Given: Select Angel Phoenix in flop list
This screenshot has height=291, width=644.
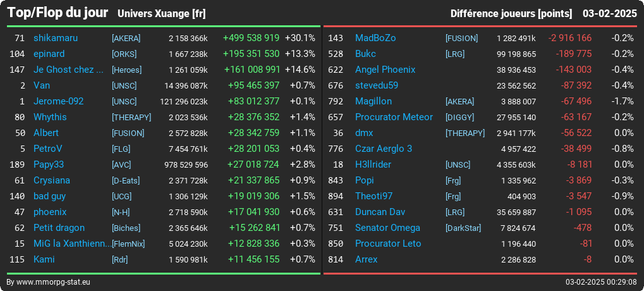Looking at the screenshot, I should (386, 70).
